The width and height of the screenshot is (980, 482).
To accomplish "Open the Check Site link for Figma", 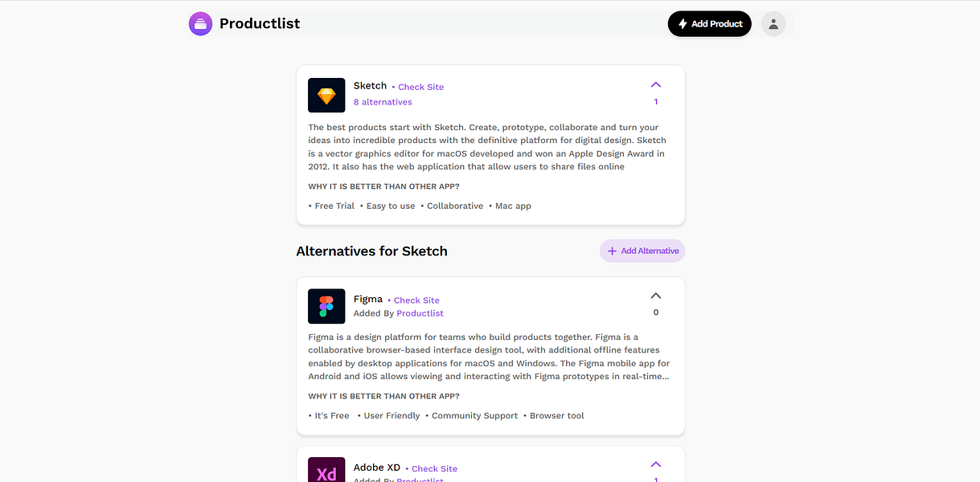I will click(416, 300).
